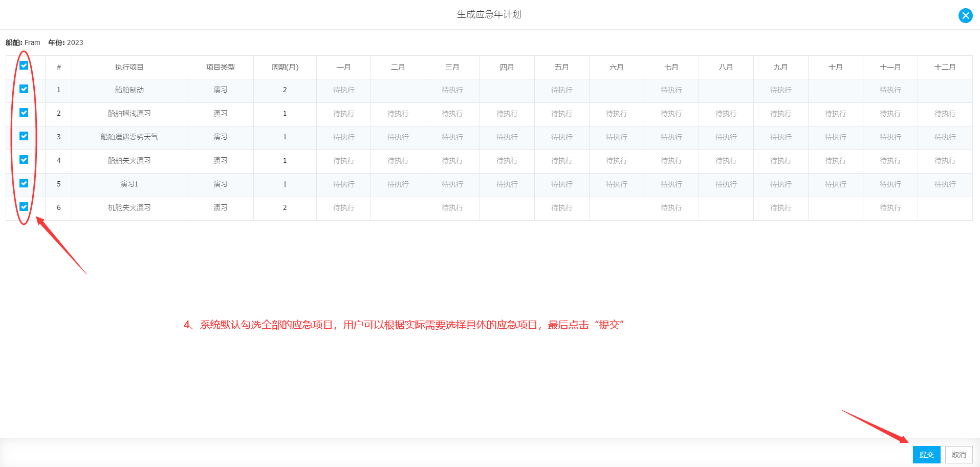Click 待执行 for 船舶搁浅演习 in 十月
This screenshot has height=467, width=980.
coord(836,114)
